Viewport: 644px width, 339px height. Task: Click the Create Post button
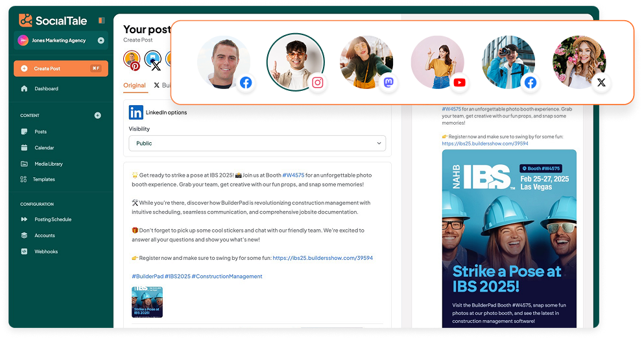click(x=61, y=68)
